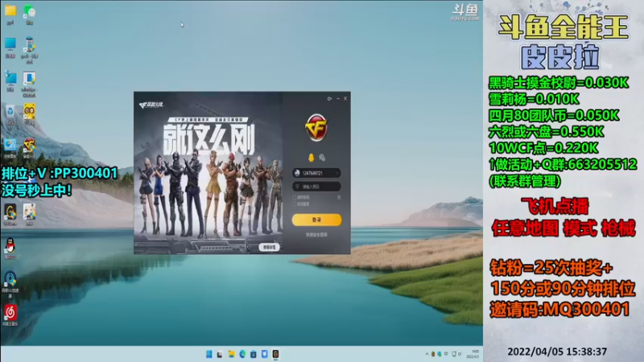The width and height of the screenshot is (644, 362).
Task: Click the yellow login button
Action: [316, 220]
